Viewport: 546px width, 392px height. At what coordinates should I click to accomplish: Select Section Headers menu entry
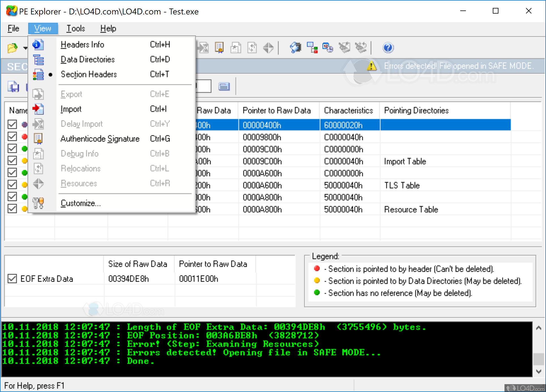tap(112, 74)
